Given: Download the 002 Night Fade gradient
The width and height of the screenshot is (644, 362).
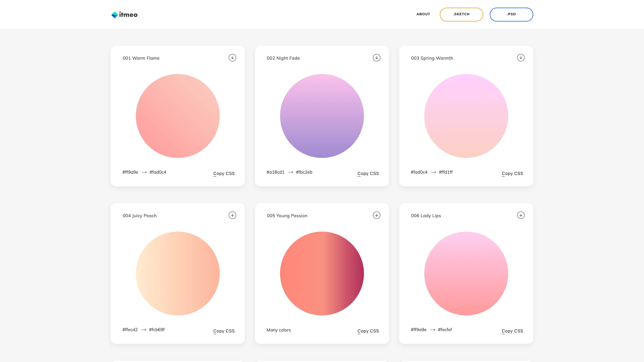Looking at the screenshot, I should [x=377, y=58].
